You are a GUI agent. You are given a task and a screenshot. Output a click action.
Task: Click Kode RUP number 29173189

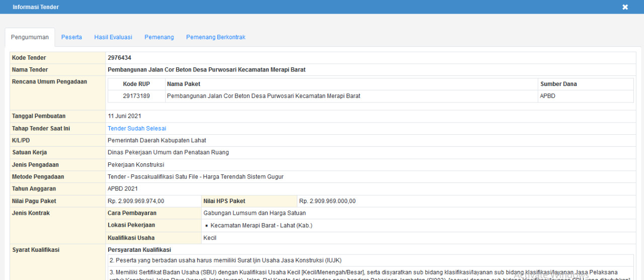pos(136,96)
